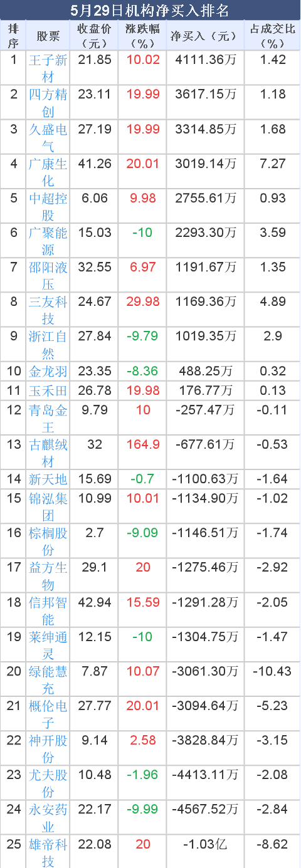Click the 邵阳液压 stock link

pos(48,275)
